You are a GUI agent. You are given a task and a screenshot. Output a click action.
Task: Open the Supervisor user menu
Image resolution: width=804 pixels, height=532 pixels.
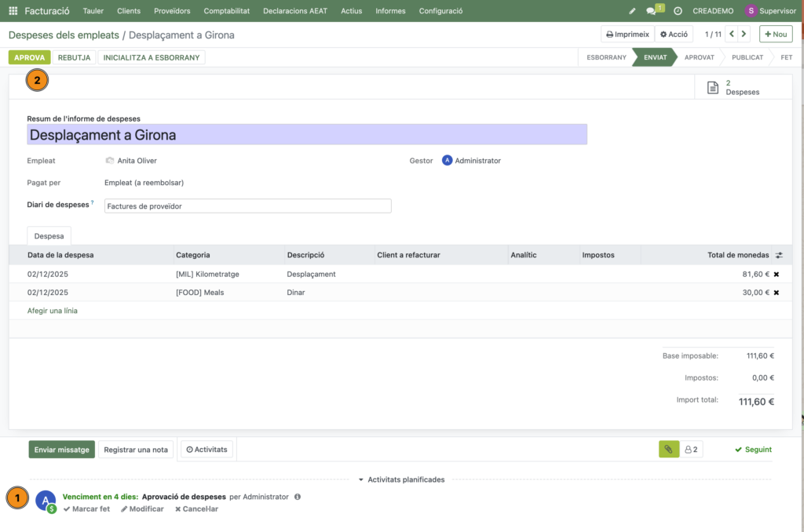coord(769,11)
